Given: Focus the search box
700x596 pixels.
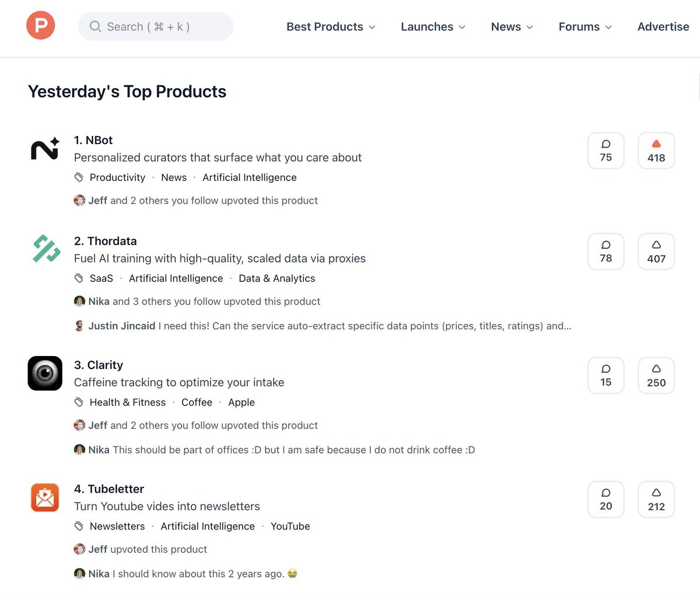Looking at the screenshot, I should click(156, 26).
